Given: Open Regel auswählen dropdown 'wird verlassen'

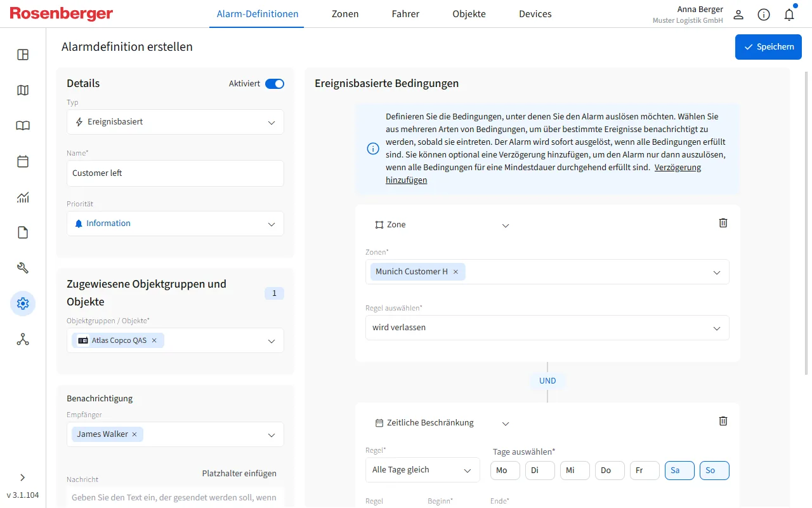Looking at the screenshot, I should coord(547,328).
